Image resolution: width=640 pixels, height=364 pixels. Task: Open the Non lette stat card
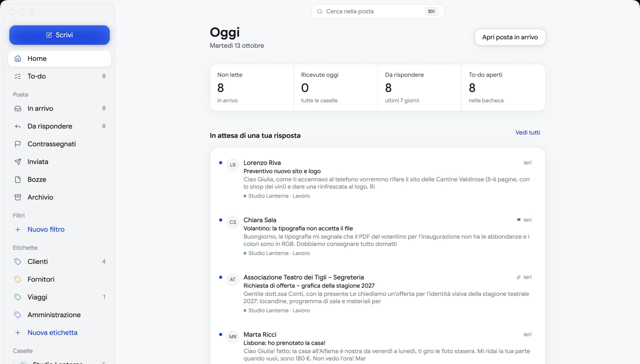pyautogui.click(x=252, y=88)
